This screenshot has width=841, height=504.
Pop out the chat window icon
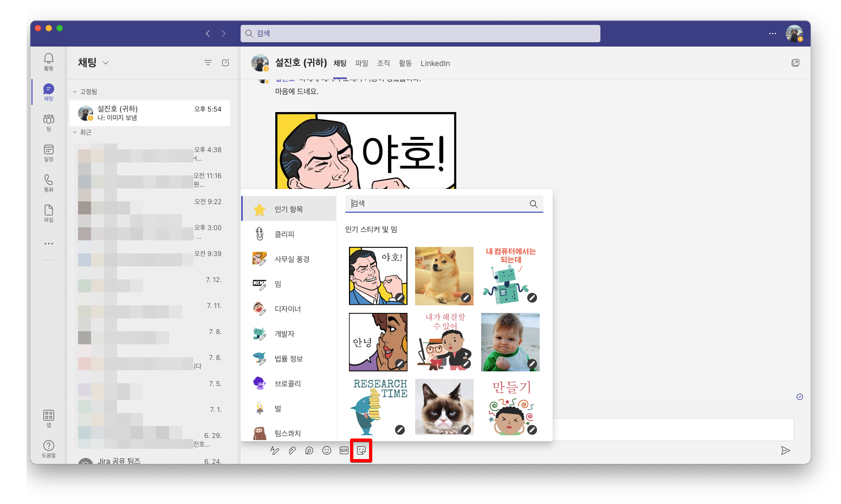795,63
